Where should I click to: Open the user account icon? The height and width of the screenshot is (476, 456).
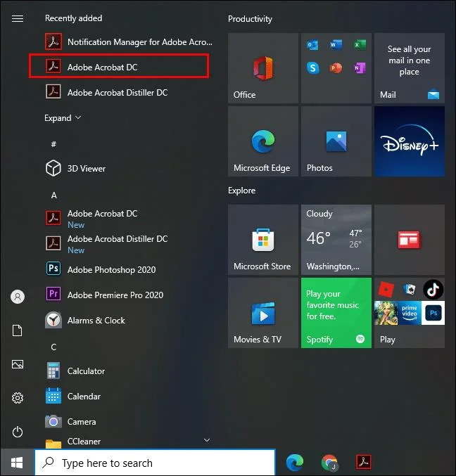coord(18,296)
